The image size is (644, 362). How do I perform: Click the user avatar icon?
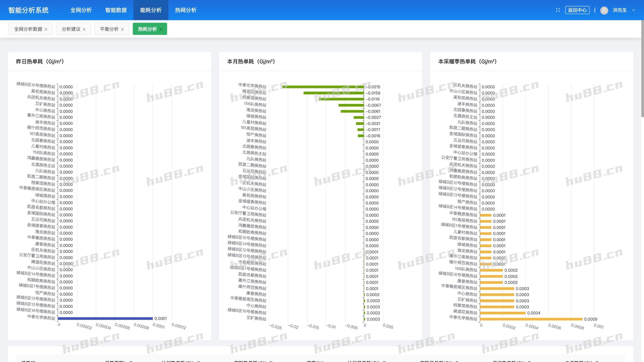tap(604, 10)
